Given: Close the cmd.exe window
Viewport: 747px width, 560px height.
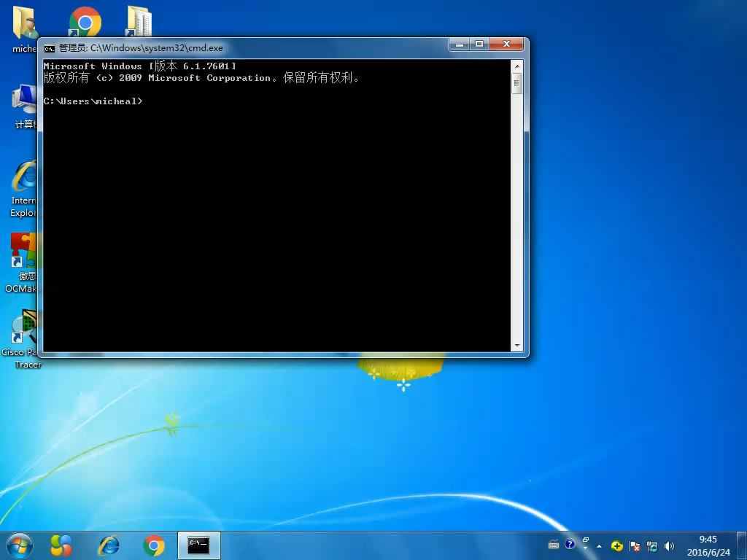Looking at the screenshot, I should tap(506, 44).
